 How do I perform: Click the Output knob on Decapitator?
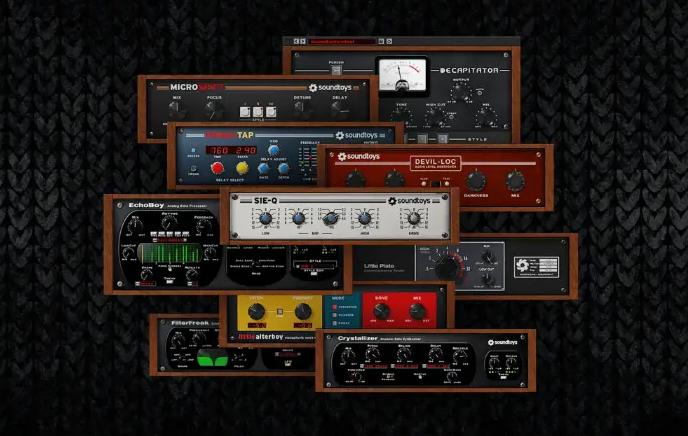tap(461, 92)
